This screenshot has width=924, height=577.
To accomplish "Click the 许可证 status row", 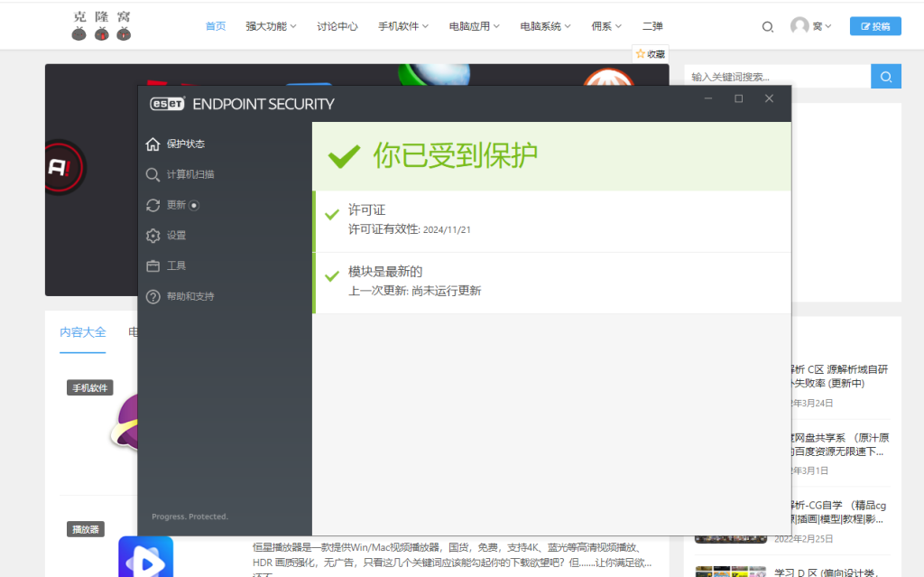I will click(x=551, y=221).
